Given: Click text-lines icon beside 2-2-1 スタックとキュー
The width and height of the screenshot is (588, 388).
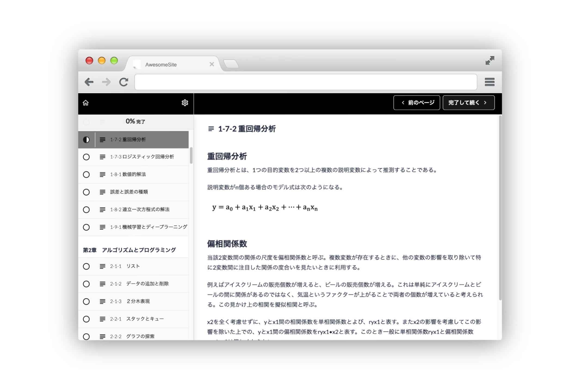Looking at the screenshot, I should [103, 319].
